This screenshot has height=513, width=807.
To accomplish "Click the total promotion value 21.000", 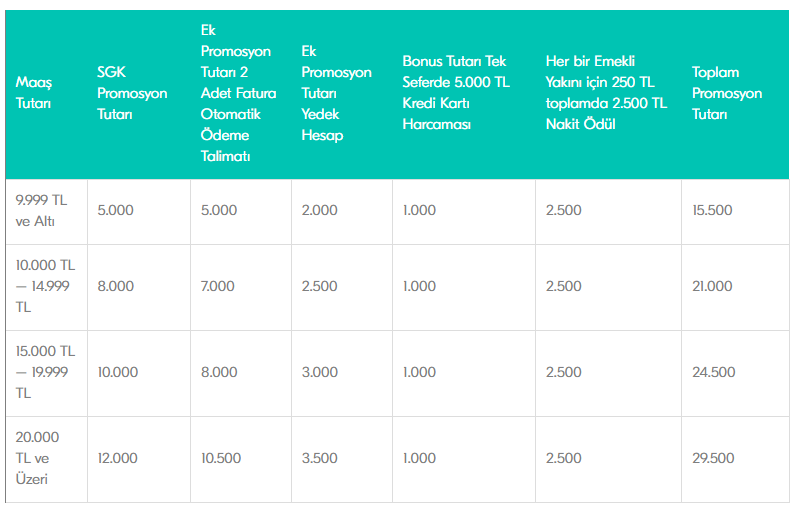I will [x=712, y=286].
